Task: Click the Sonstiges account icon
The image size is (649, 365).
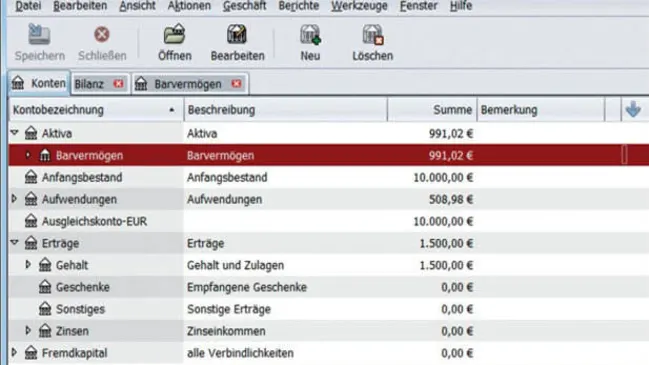Action: (45, 309)
